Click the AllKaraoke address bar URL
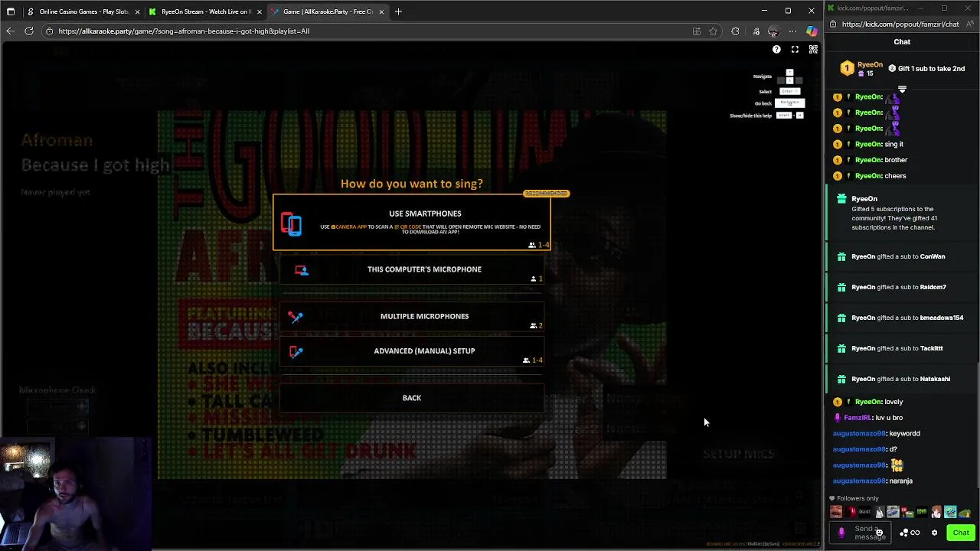This screenshot has height=551, width=980. [184, 31]
